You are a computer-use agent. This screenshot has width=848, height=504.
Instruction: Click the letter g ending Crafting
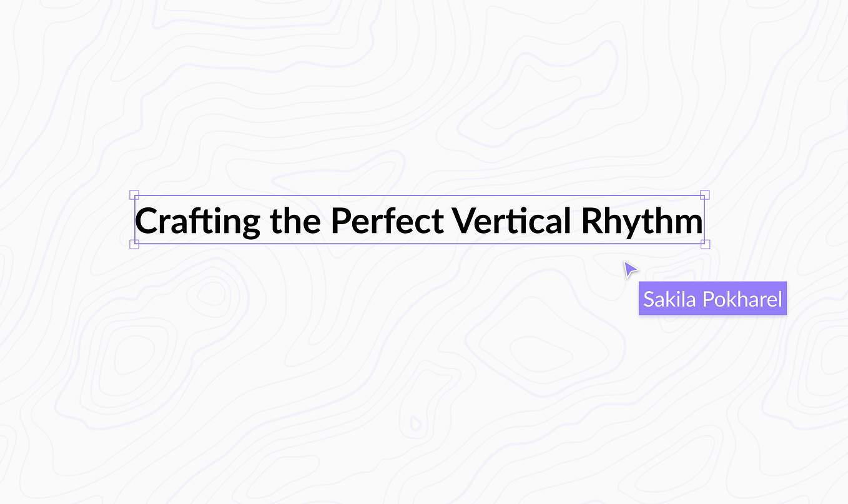tap(251, 226)
